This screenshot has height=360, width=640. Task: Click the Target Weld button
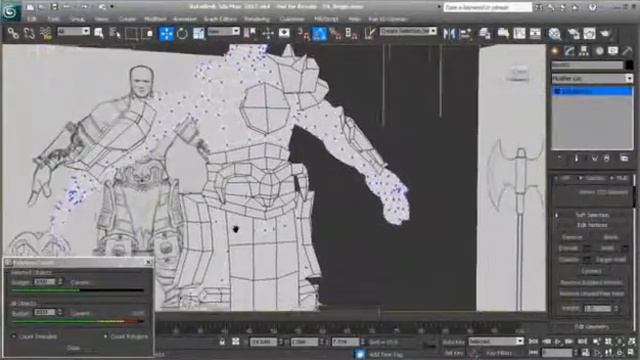[610, 260]
